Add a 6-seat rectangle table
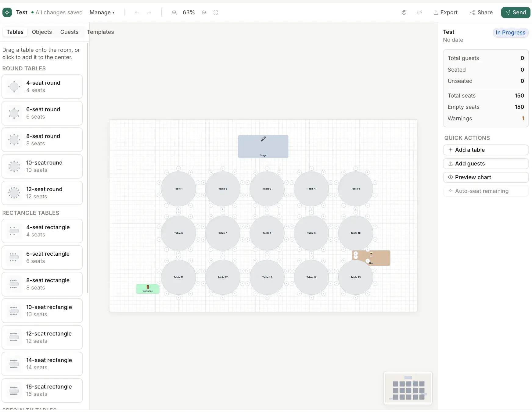The height and width of the screenshot is (412, 532). pyautogui.click(x=42, y=257)
